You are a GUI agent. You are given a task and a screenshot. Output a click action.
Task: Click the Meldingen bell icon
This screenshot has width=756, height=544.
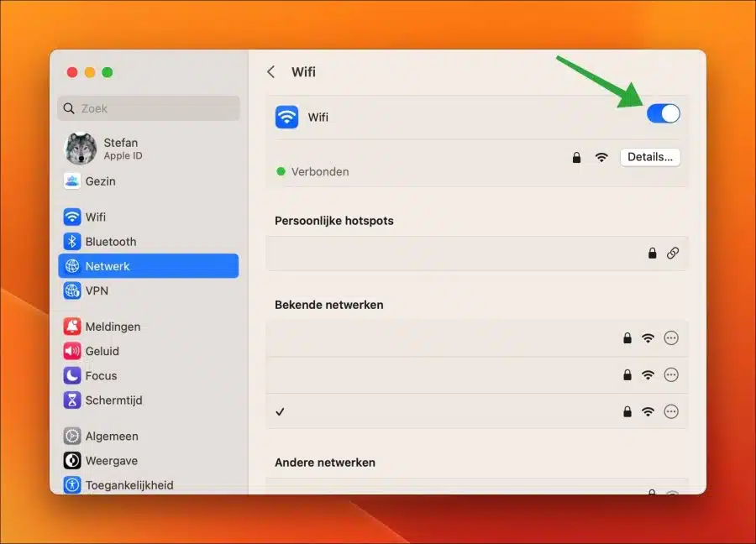click(72, 327)
